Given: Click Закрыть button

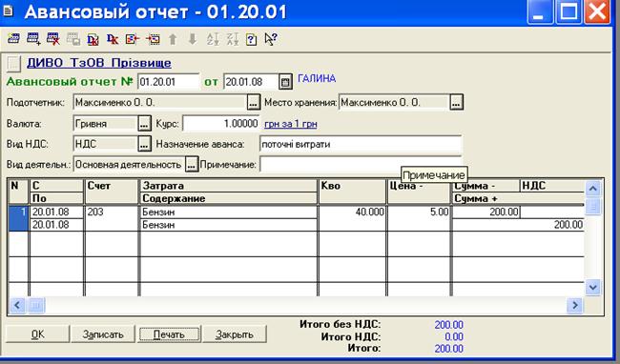Looking at the screenshot, I should click(235, 334).
